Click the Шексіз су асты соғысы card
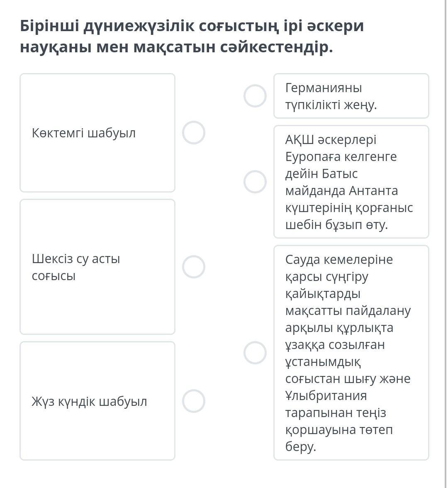Screen dimensions: 448x488 pyautogui.click(x=97, y=267)
